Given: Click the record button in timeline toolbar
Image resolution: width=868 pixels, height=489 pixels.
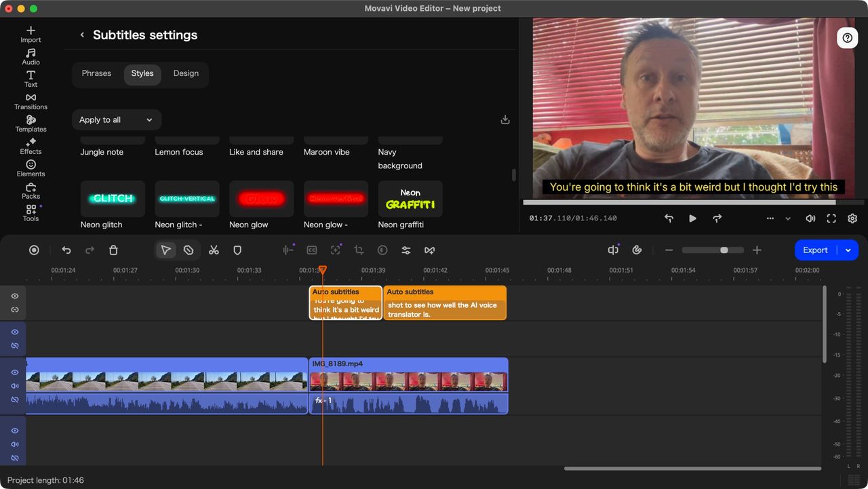Looking at the screenshot, I should click(34, 250).
